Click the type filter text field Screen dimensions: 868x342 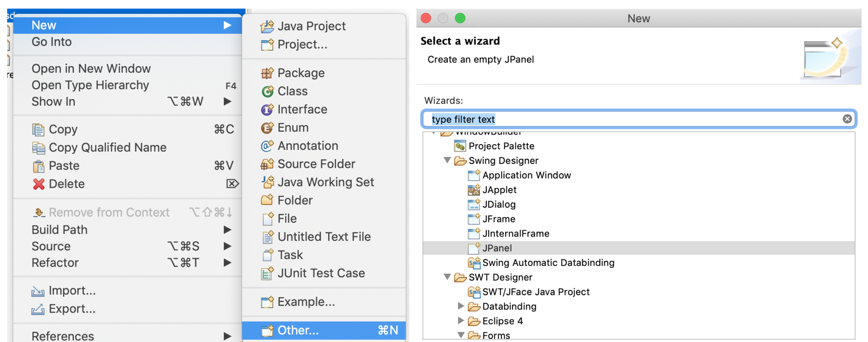(639, 119)
